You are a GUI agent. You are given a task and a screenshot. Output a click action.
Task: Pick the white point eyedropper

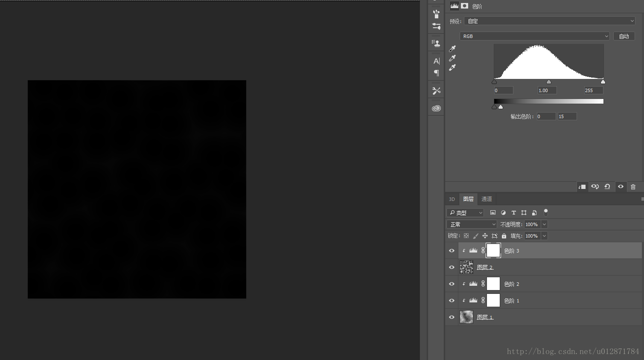(452, 67)
